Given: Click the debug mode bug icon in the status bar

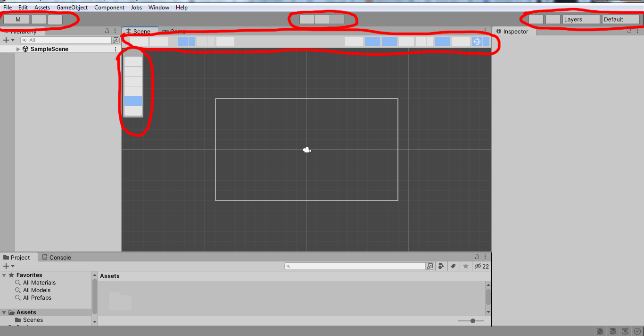Looking at the screenshot, I should point(600,331).
